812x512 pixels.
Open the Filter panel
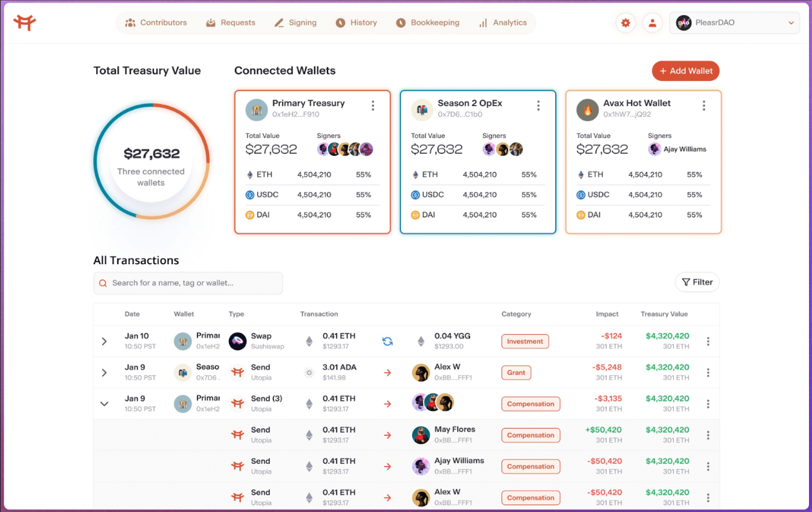point(697,282)
